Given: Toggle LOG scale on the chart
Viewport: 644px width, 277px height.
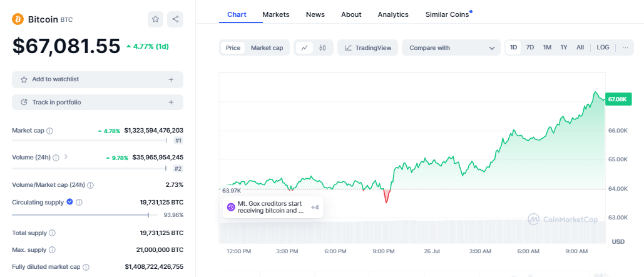Looking at the screenshot, I should [x=603, y=48].
